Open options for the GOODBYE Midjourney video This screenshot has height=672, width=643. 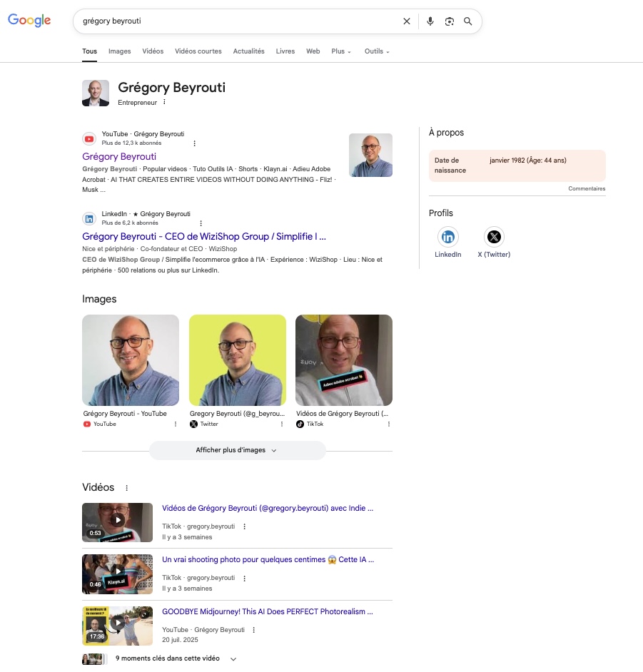(x=254, y=630)
